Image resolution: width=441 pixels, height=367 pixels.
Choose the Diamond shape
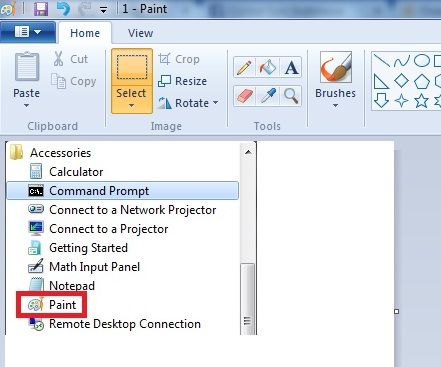(401, 81)
